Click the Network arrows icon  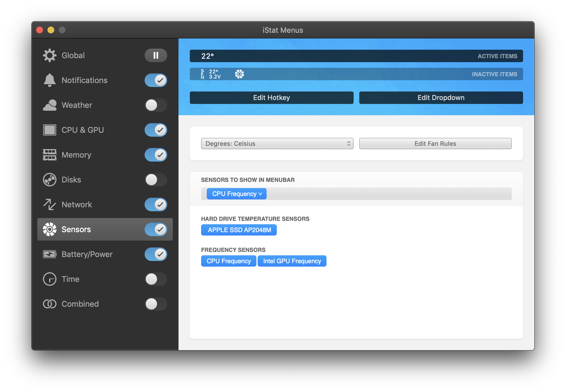pos(50,204)
